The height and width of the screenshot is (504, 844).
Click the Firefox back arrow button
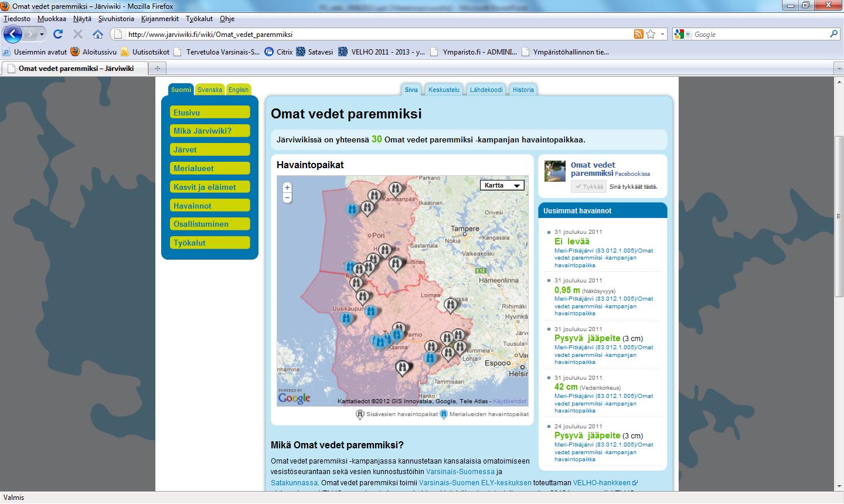coord(13,34)
